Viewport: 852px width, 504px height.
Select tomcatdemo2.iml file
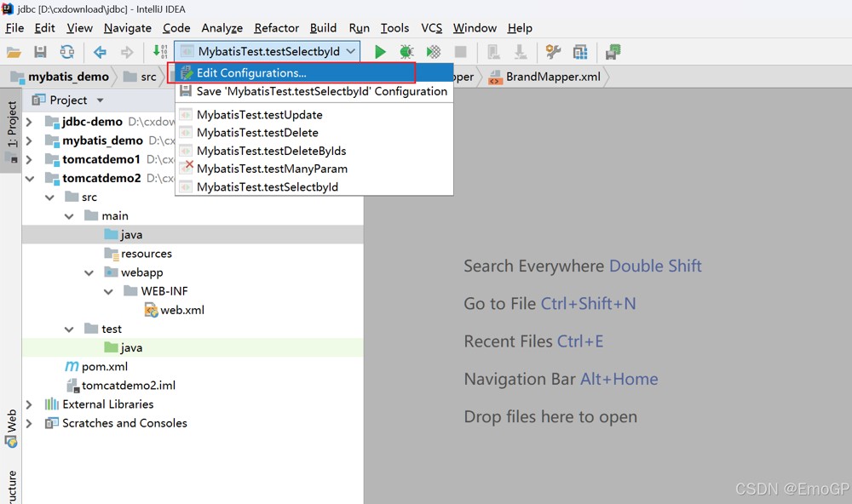click(x=129, y=386)
